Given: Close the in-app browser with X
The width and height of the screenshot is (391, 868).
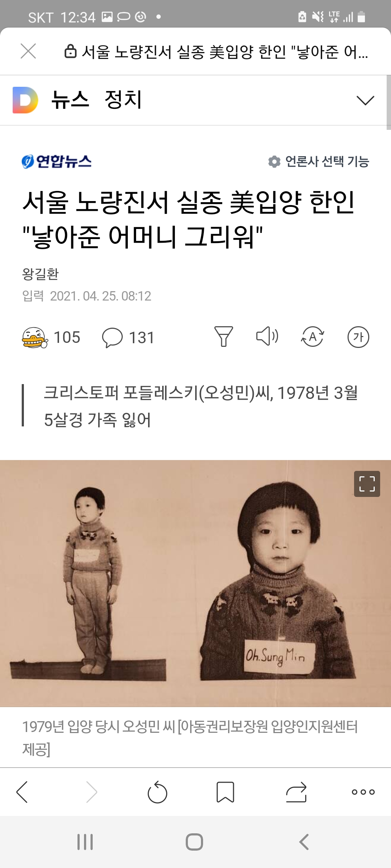Looking at the screenshot, I should tap(28, 51).
